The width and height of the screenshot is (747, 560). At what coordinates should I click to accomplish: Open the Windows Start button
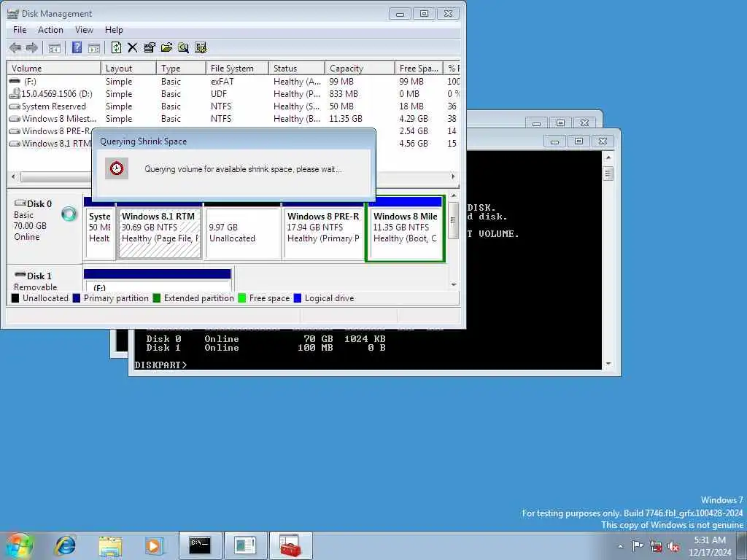19,545
